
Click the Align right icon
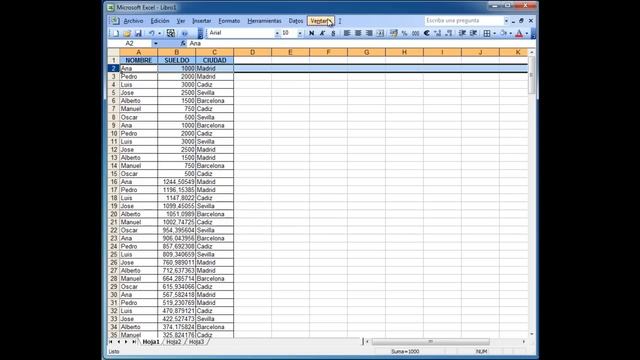tap(369, 33)
